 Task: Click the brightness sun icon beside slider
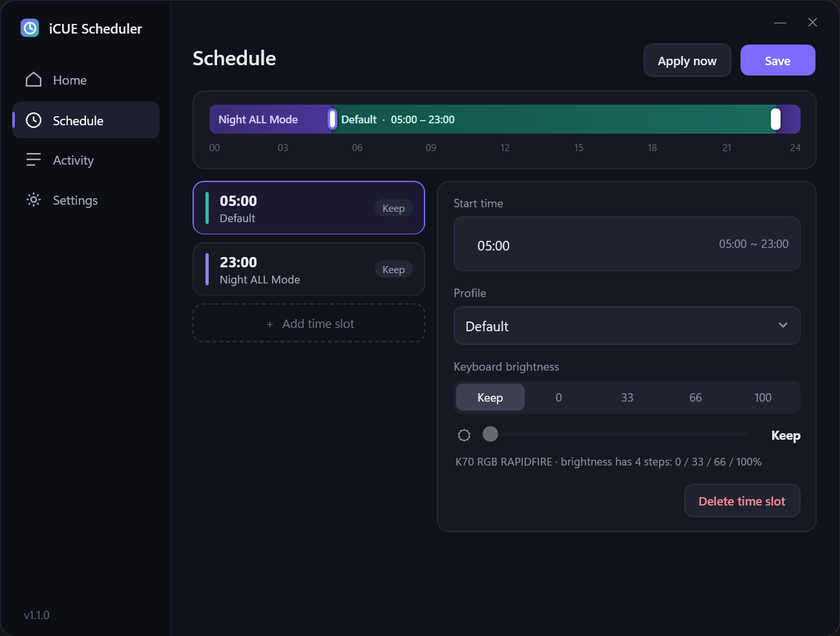[464, 435]
